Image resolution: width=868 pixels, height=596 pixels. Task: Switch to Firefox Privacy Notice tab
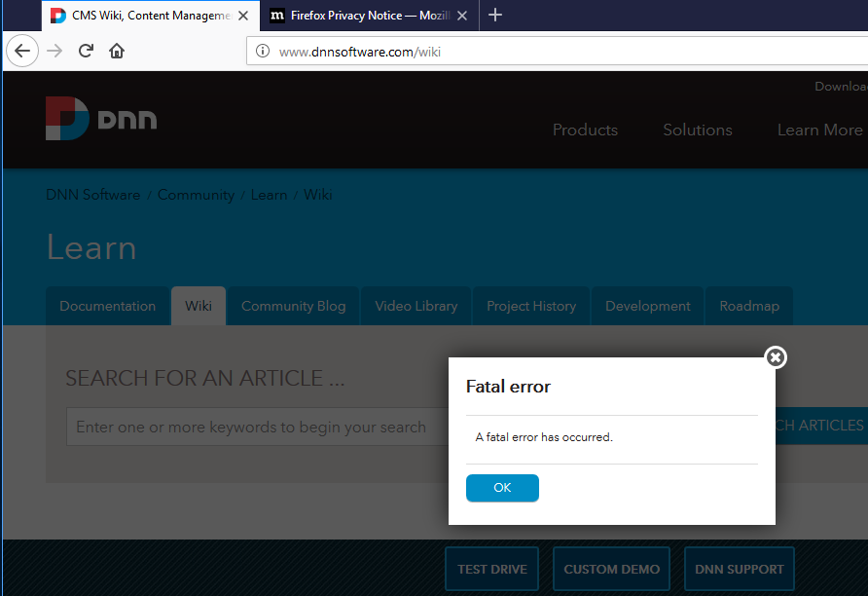click(x=369, y=16)
